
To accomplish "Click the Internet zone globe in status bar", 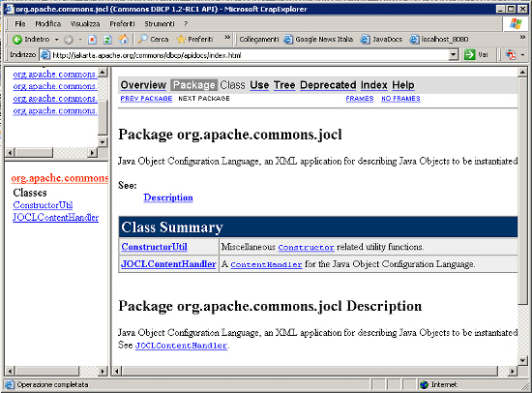I will 424,385.
